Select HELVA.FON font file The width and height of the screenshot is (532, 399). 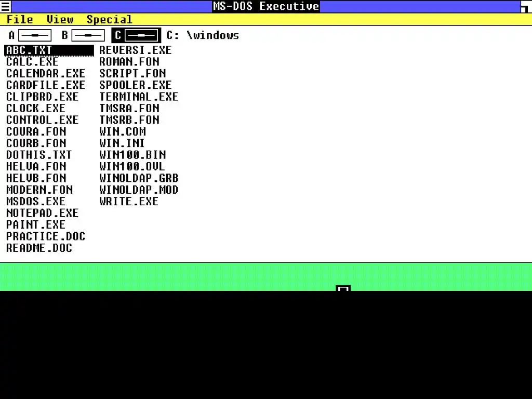click(36, 166)
